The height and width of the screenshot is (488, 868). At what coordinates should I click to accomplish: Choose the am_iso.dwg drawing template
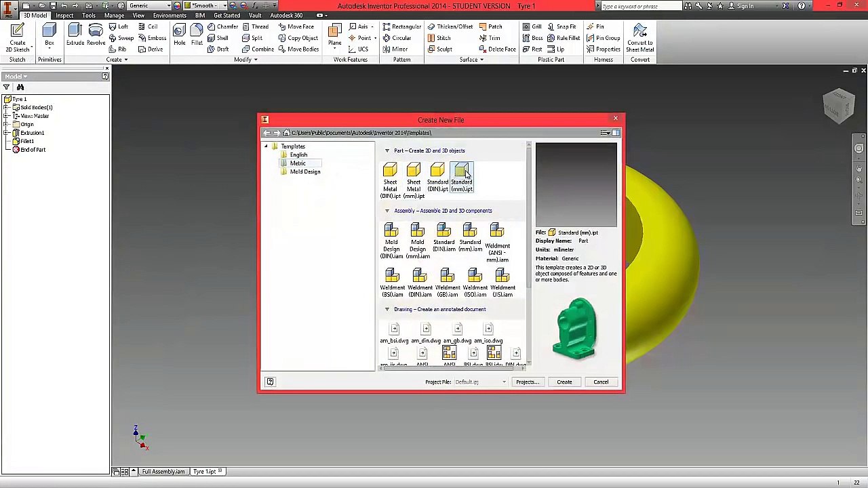(x=488, y=333)
